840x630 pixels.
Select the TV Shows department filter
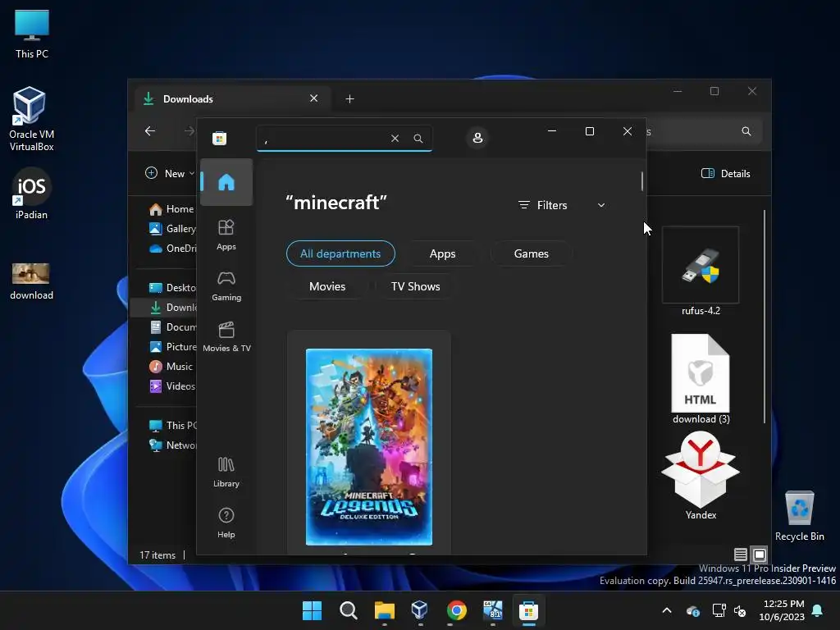point(416,286)
